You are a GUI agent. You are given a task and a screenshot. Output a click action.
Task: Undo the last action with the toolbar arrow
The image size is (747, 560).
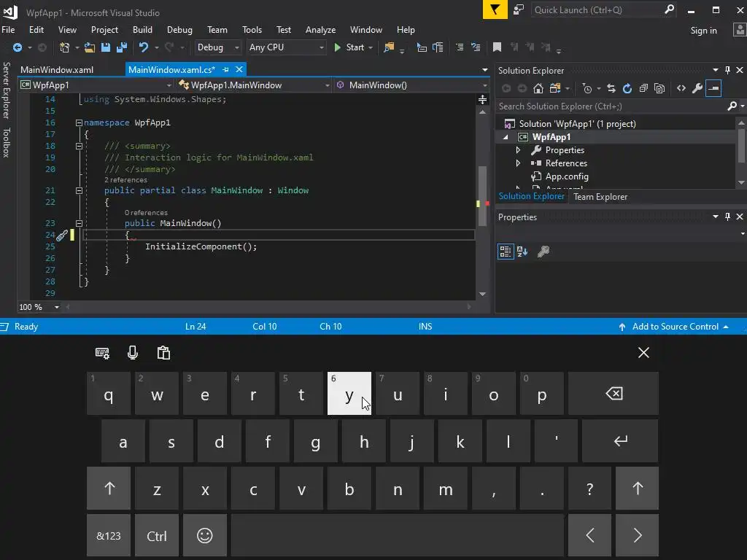[x=143, y=47]
